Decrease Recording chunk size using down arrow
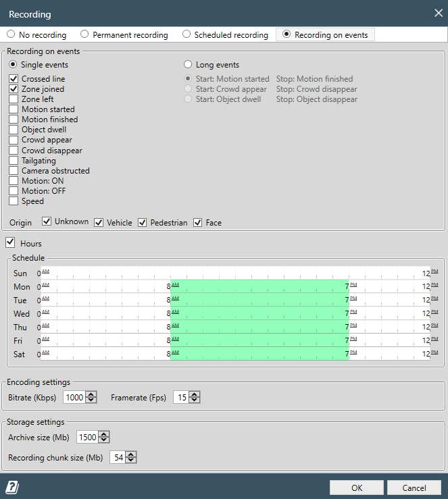Screen dimensions: 448x499 [x=131, y=461]
